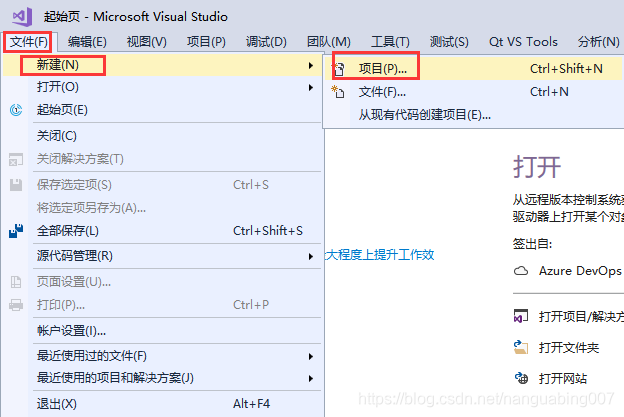624x417 pixels.
Task: Open the 视图(V) menu
Action: 146,42
